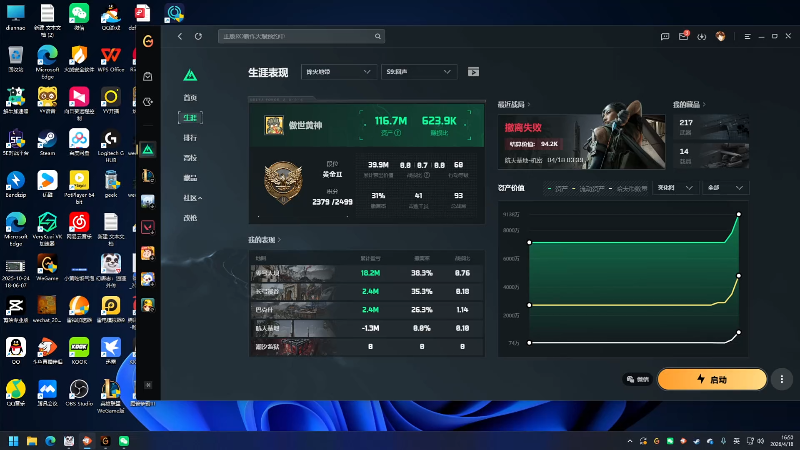Select the Valorant game icon in sidebar
The width and height of the screenshot is (800, 450).
click(x=148, y=227)
